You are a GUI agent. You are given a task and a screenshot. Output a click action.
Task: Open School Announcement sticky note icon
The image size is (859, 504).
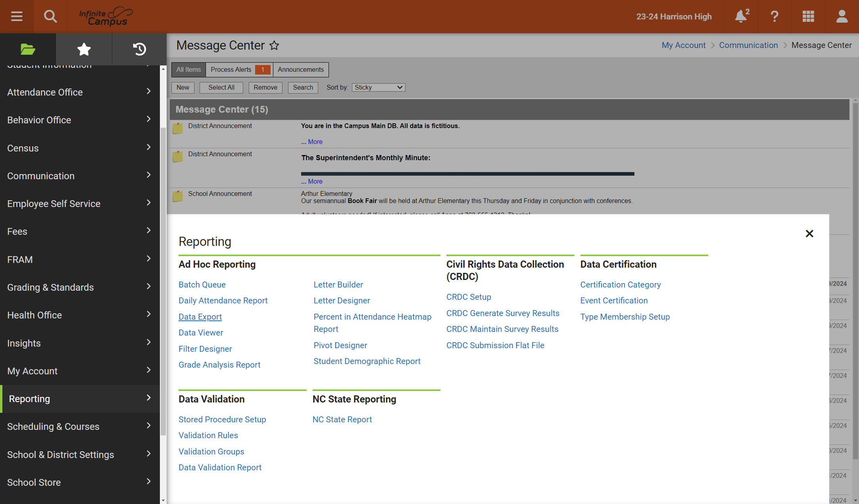pyautogui.click(x=178, y=196)
